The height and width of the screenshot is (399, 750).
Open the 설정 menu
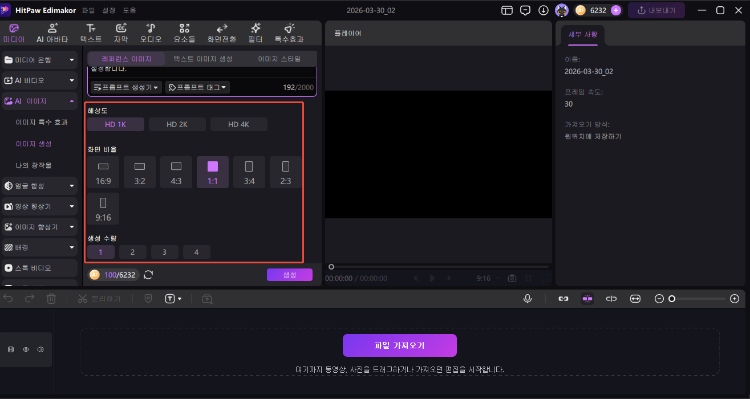pos(109,10)
